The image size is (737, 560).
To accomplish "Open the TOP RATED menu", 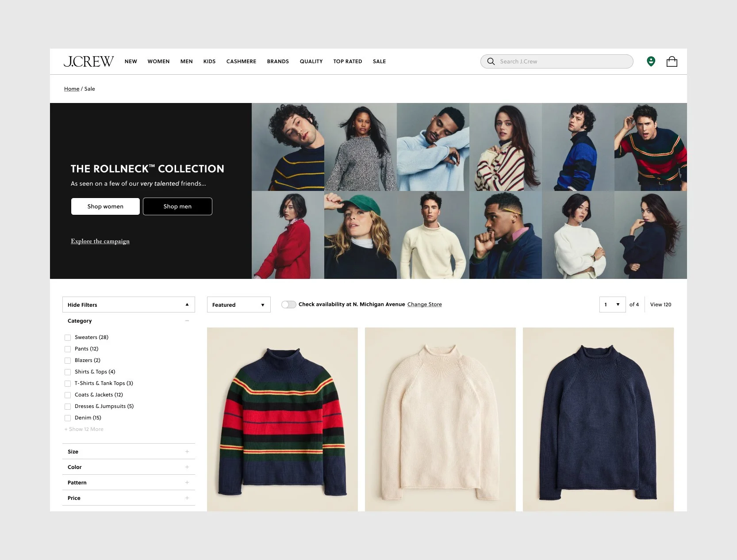I will (x=348, y=61).
